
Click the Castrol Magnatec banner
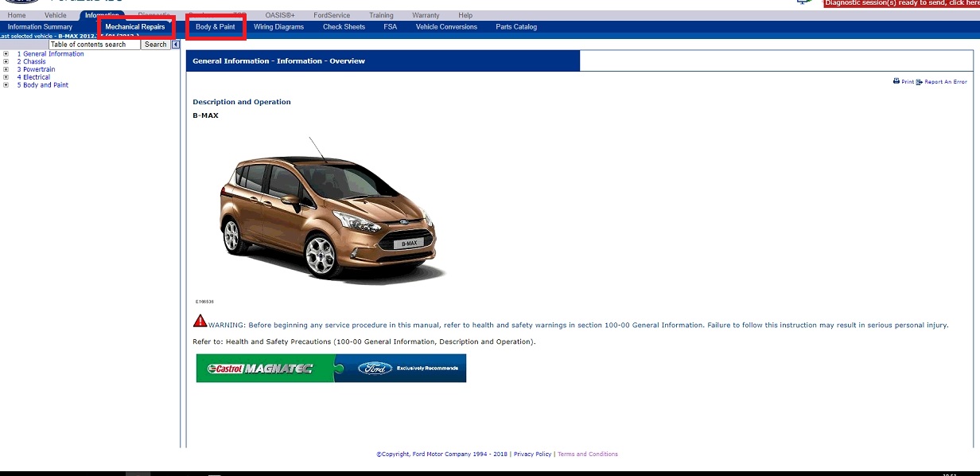[x=331, y=368]
